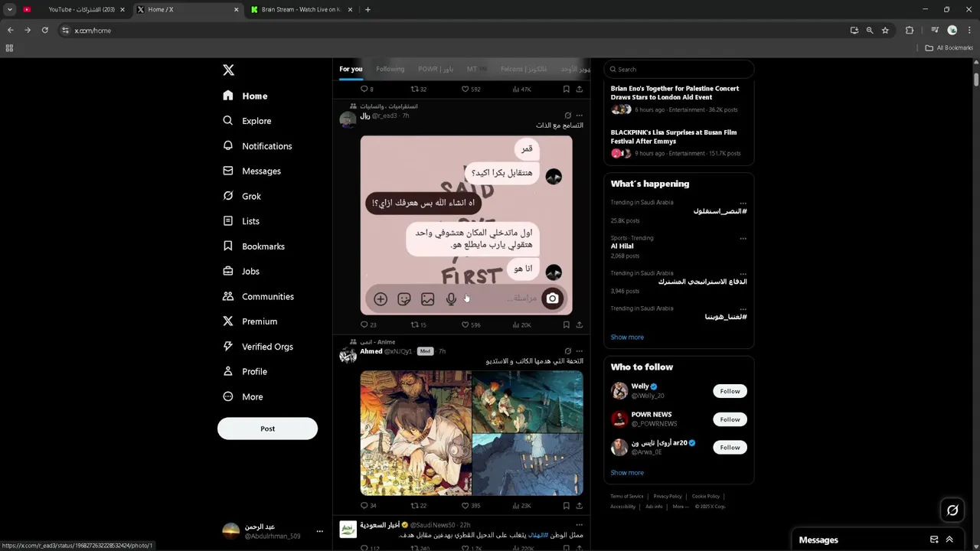Show more trends under What's happening

coord(627,337)
